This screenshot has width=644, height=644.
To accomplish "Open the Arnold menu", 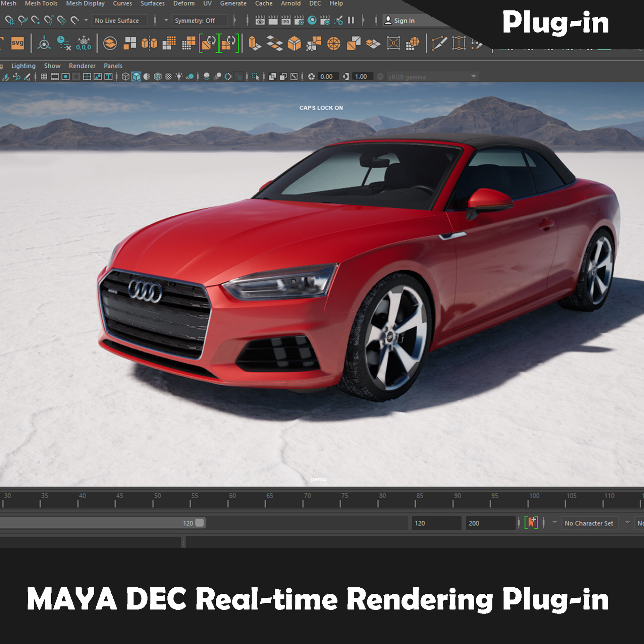I will pos(290,4).
